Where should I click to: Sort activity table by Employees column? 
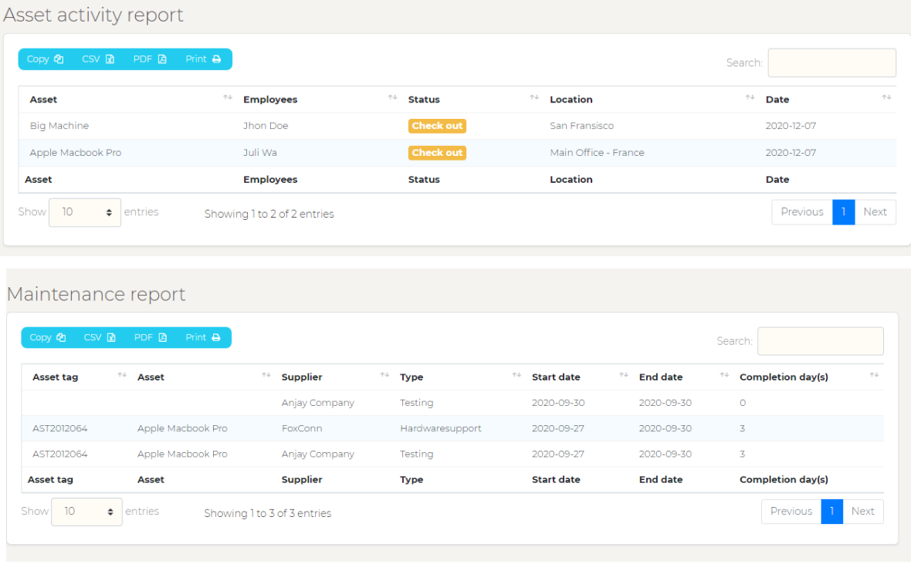(270, 100)
